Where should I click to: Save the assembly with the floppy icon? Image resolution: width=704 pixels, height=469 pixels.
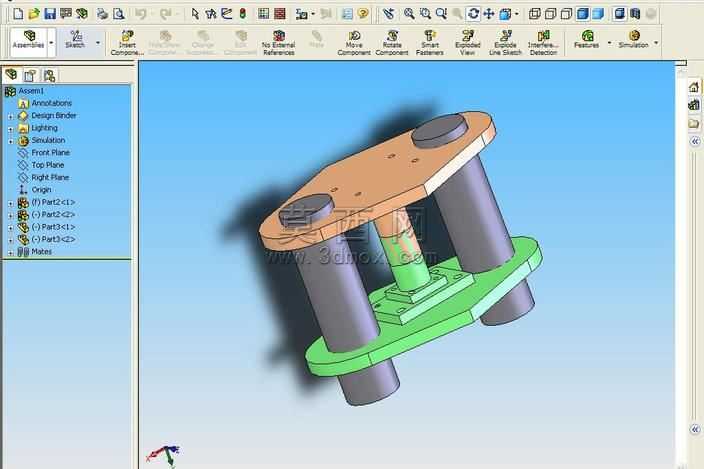[x=50, y=14]
